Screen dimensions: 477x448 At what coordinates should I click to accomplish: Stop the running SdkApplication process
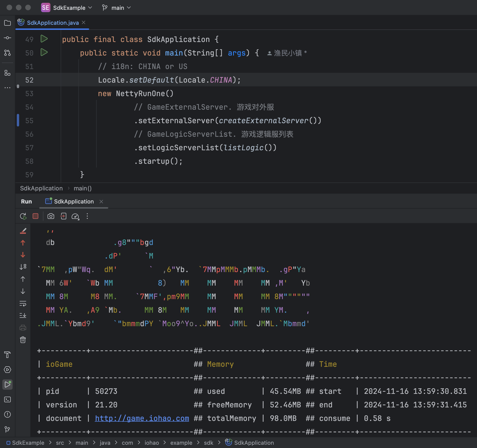[x=35, y=216]
